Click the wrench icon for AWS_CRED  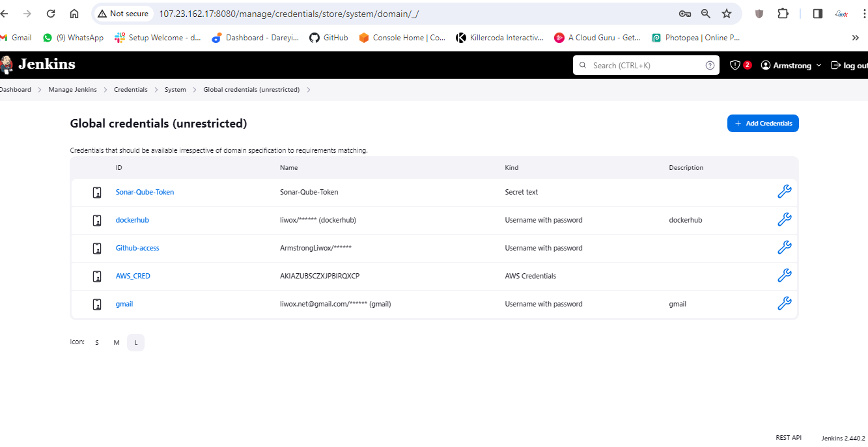click(x=784, y=276)
